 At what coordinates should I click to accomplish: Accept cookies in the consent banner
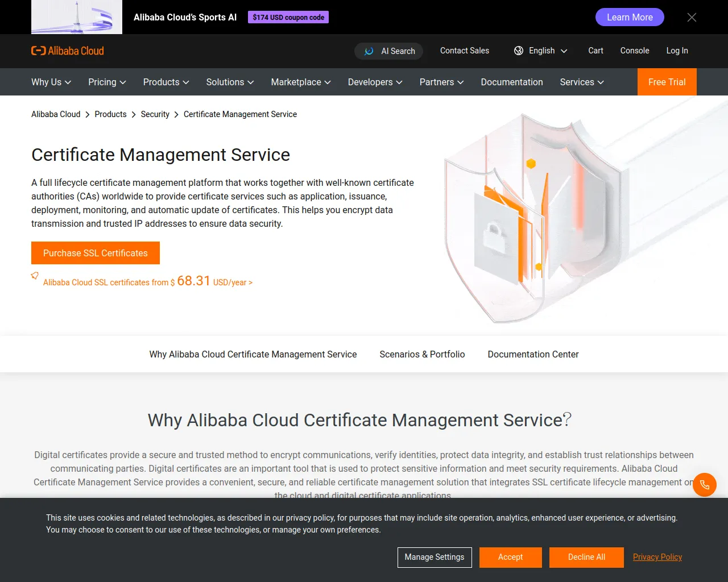click(x=510, y=557)
